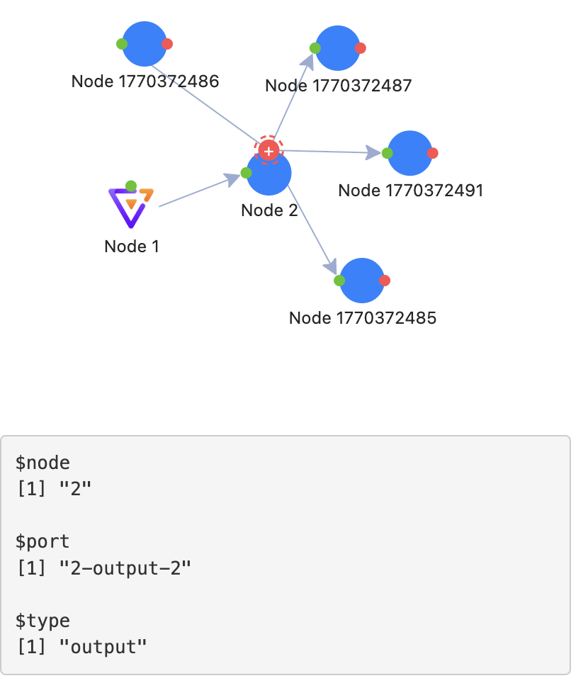This screenshot has height=700, width=588.
Task: Click the red plus icon on Node 2
Action: coord(268,150)
